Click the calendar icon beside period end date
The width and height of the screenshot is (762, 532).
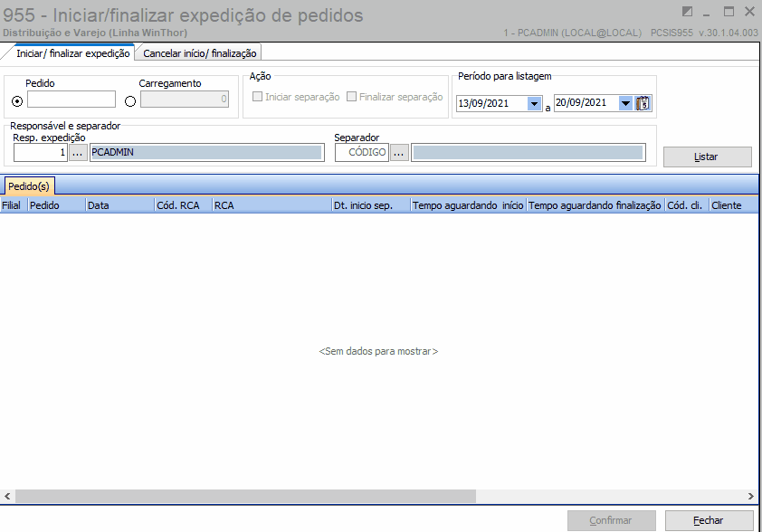(x=643, y=103)
